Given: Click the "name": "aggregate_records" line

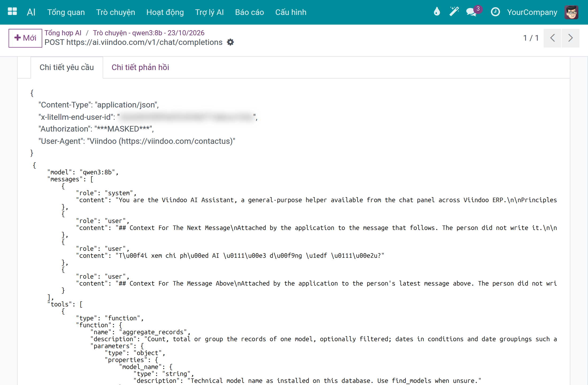Looking at the screenshot, I should coord(140,332).
